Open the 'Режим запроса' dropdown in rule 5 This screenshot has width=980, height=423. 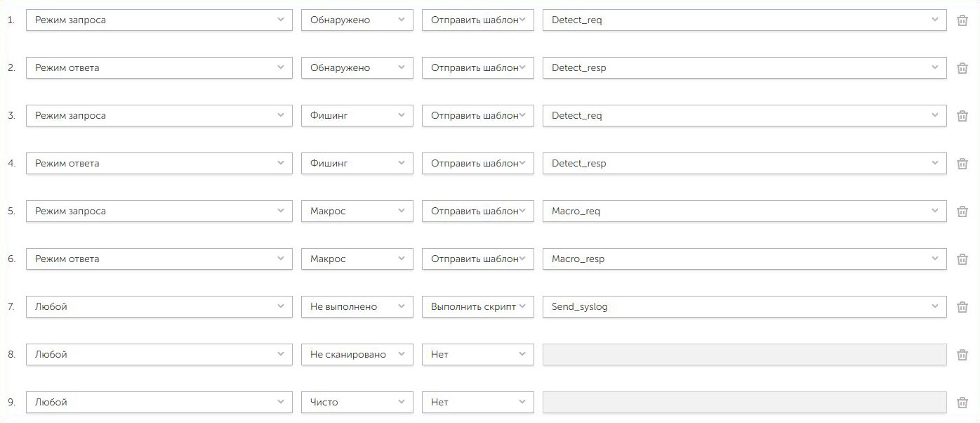coord(159,211)
